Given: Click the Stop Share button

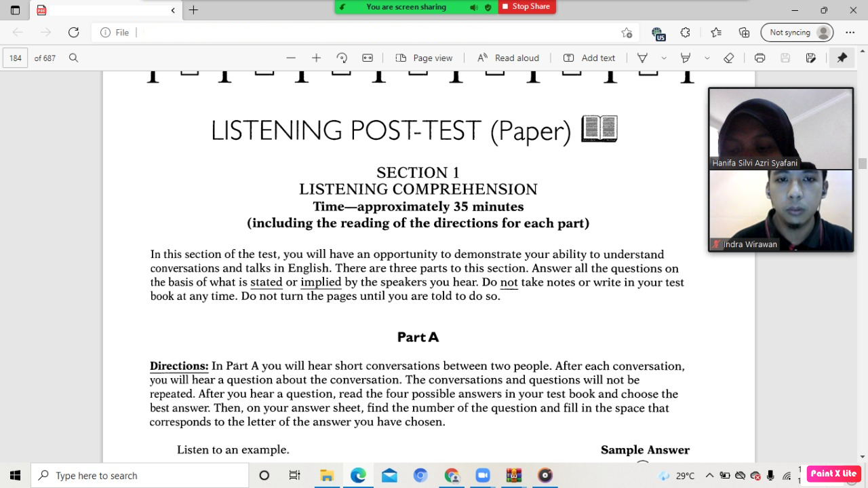Looking at the screenshot, I should [x=527, y=7].
